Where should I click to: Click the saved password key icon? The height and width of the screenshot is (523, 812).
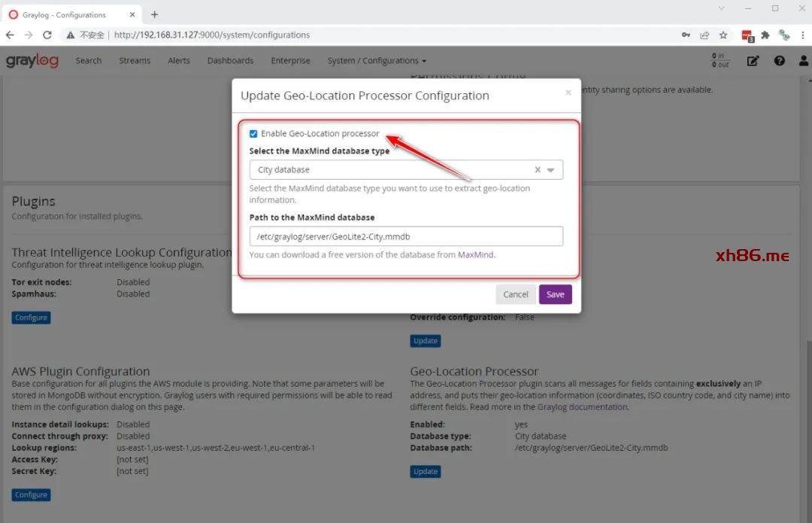[x=685, y=35]
